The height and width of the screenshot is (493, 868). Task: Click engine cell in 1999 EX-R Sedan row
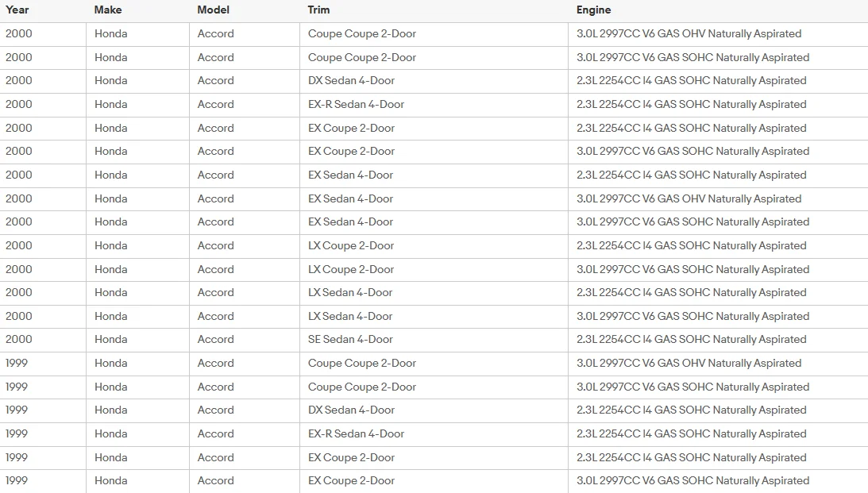(718, 434)
